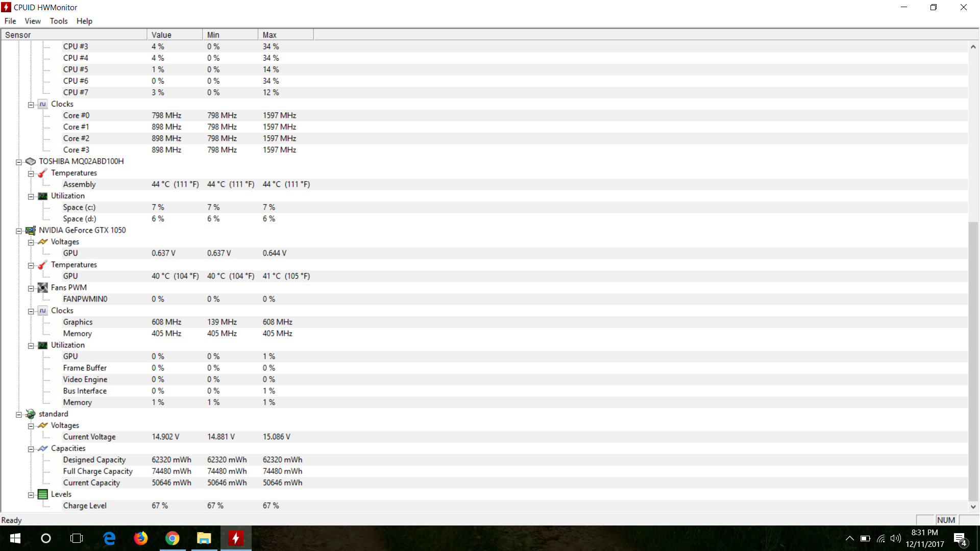The width and height of the screenshot is (980, 551).
Task: Click the Max column header
Action: (x=285, y=35)
